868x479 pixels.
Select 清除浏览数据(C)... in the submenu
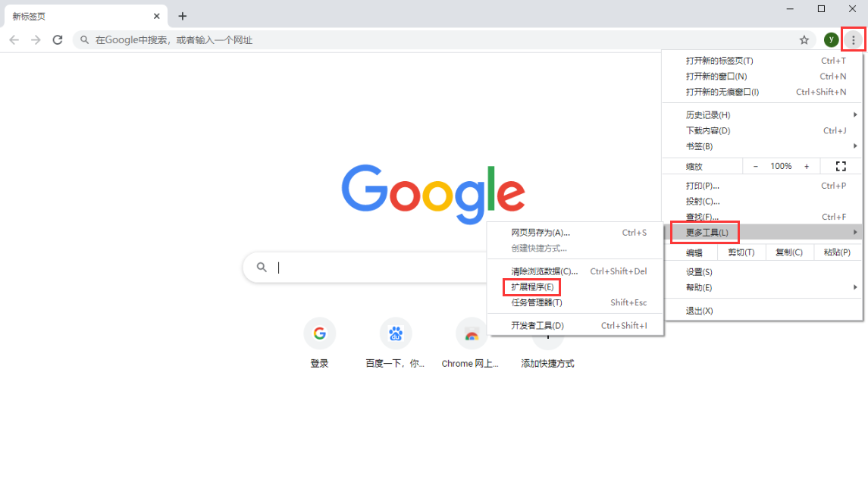pyautogui.click(x=575, y=271)
